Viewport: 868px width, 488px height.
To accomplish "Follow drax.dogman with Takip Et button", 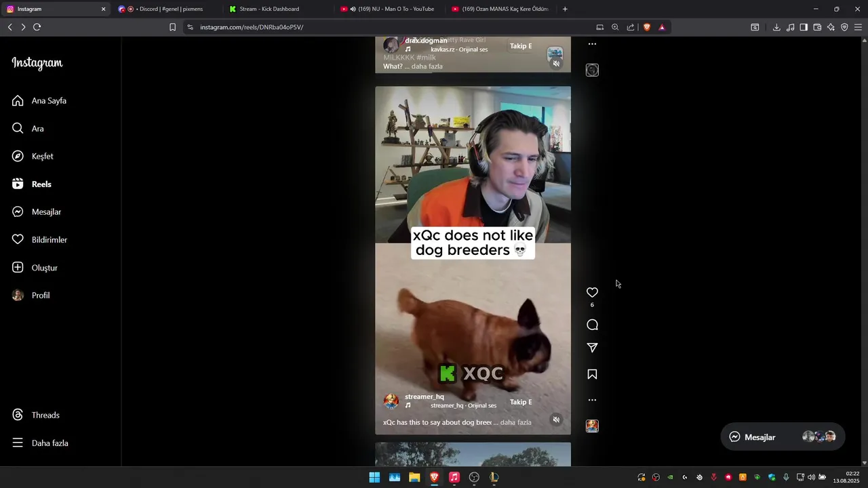I will point(521,46).
